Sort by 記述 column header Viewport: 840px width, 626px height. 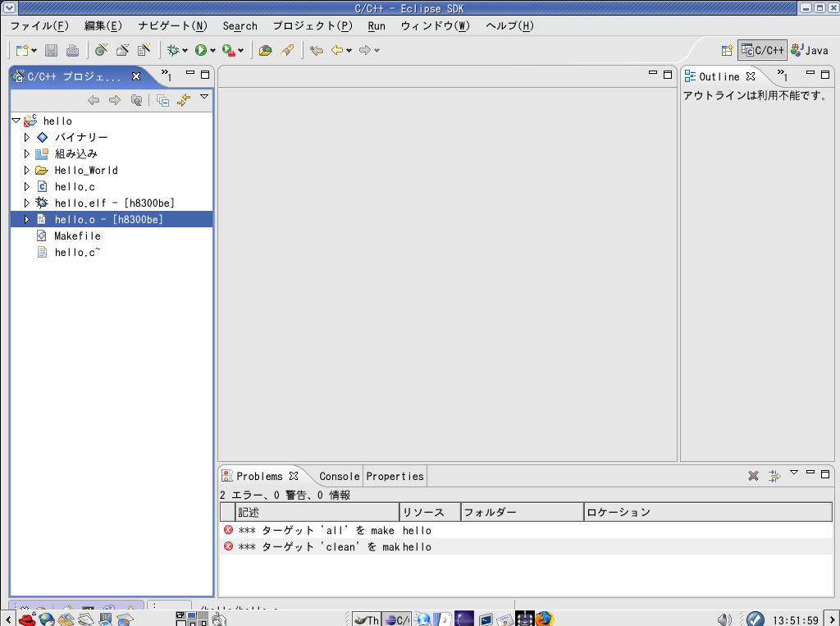[x=317, y=513]
